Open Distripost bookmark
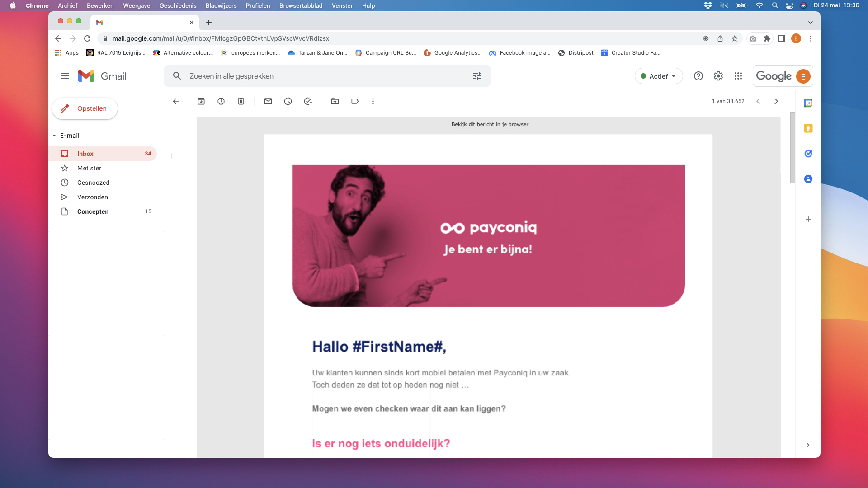868x488 pixels. 576,53
